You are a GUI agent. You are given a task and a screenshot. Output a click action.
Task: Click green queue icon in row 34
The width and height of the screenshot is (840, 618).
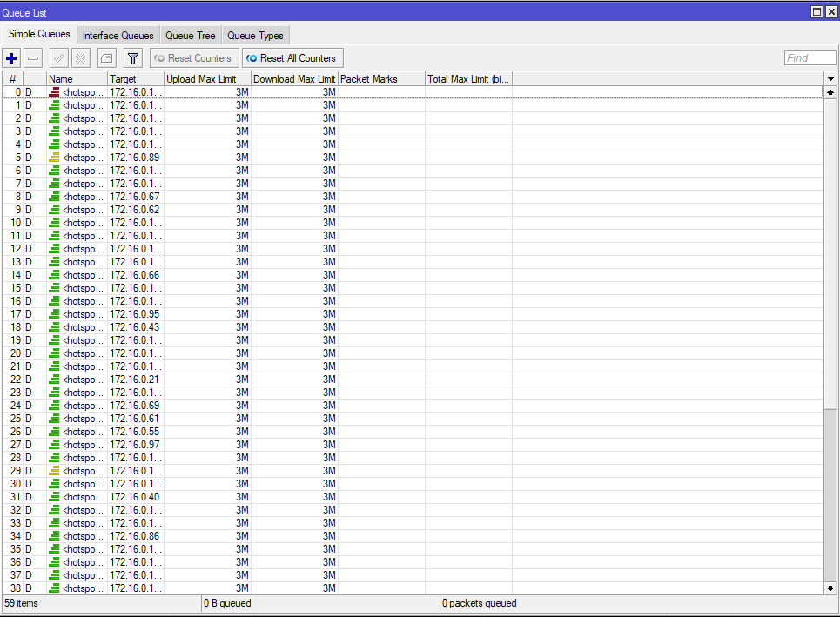[x=54, y=536]
